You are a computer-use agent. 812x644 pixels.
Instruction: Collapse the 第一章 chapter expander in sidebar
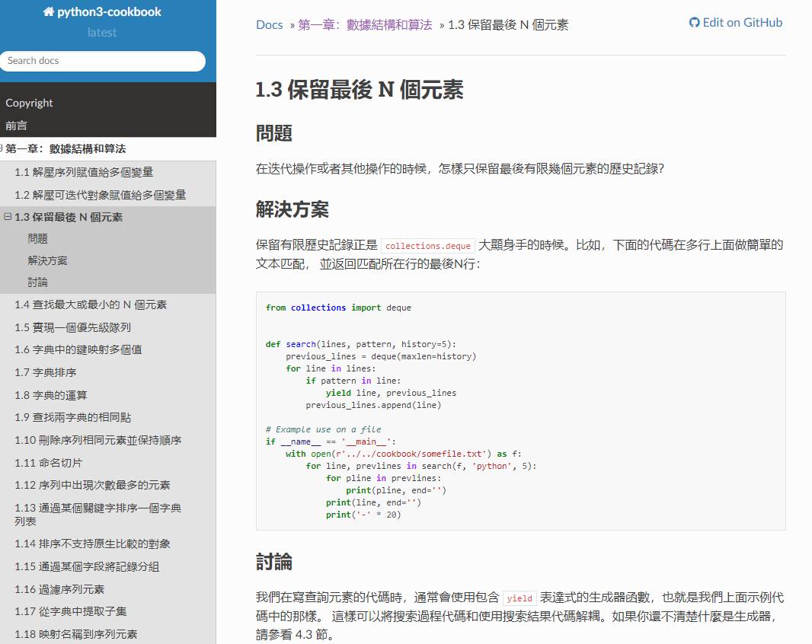2,148
